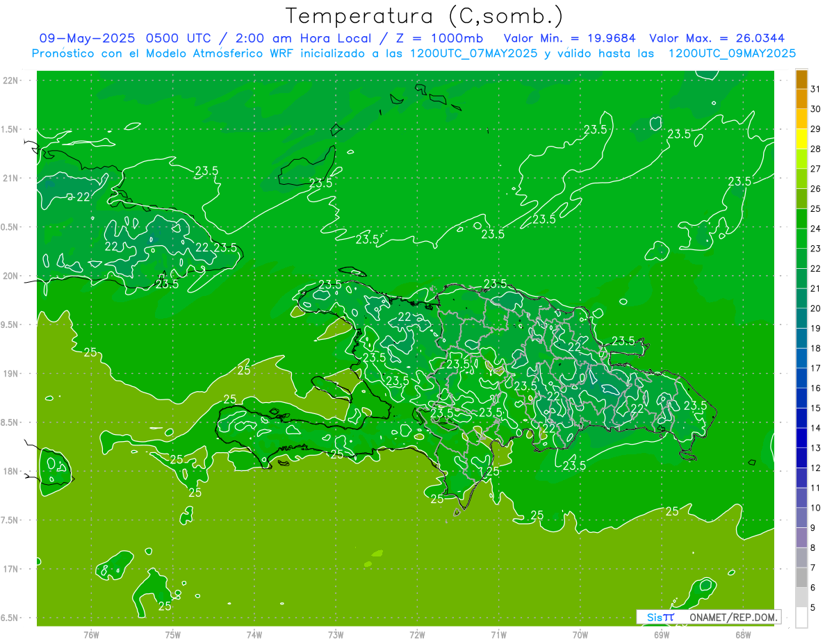Click the 'Temperatura (C,somb.)' map title
This screenshot has height=644, width=834.
click(x=425, y=16)
